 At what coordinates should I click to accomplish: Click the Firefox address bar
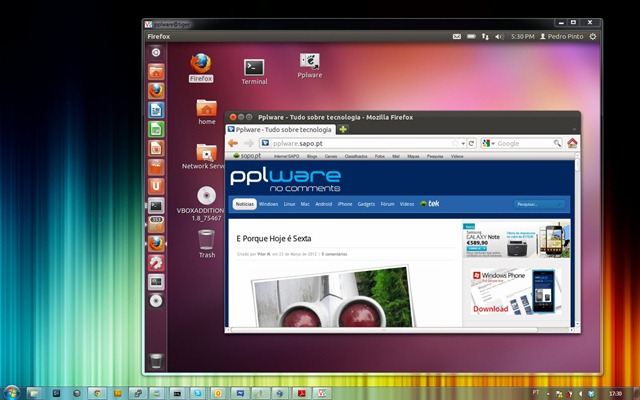click(x=361, y=143)
